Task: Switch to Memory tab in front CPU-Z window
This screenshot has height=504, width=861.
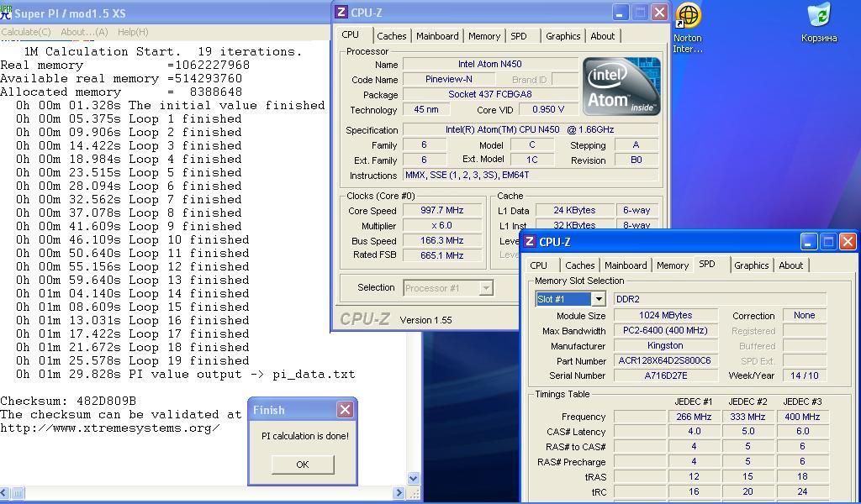Action: 672,265
